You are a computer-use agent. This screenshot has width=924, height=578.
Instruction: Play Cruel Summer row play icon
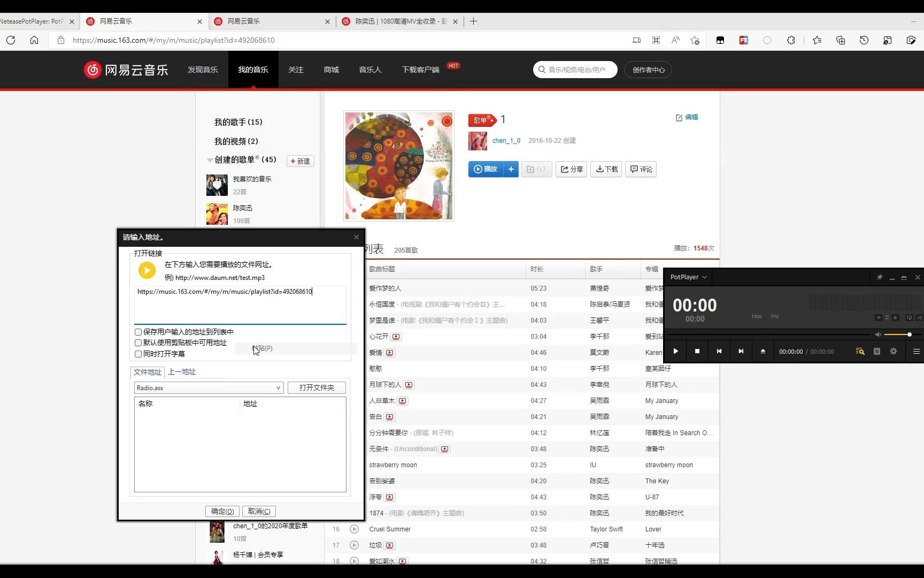[x=354, y=529]
